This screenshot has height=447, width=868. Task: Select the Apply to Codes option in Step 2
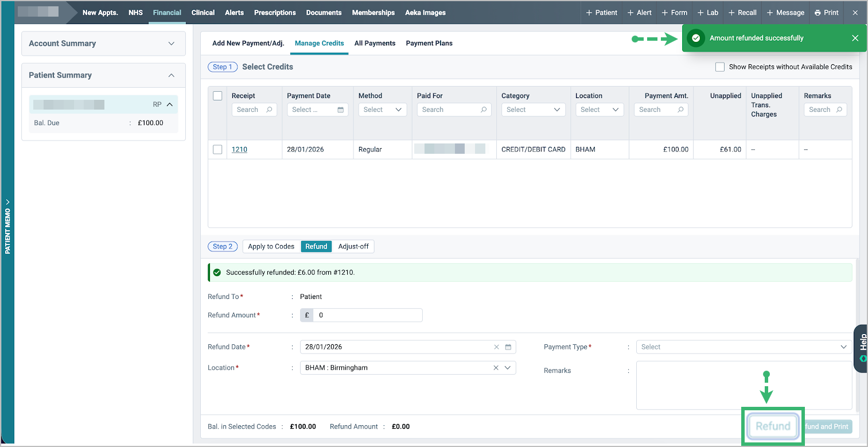click(271, 246)
